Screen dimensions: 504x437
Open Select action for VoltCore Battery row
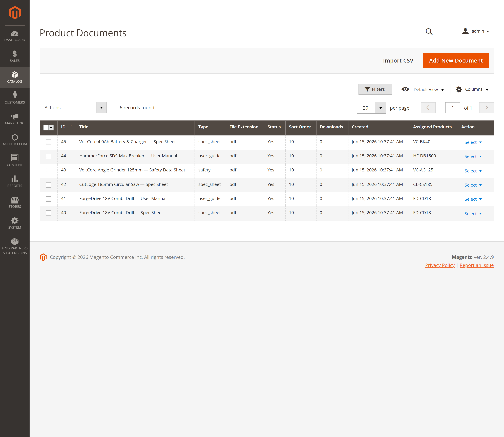473,142
